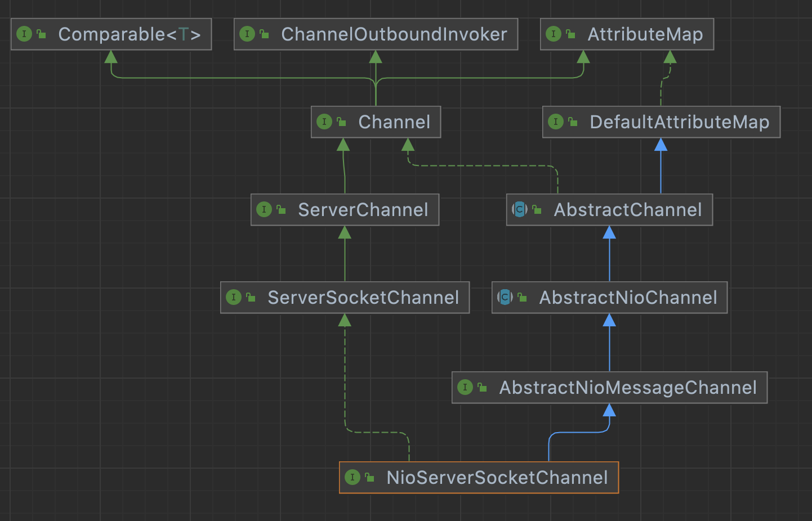The width and height of the screenshot is (812, 521).
Task: Click the green interface icon on Channel
Action: pyautogui.click(x=324, y=122)
